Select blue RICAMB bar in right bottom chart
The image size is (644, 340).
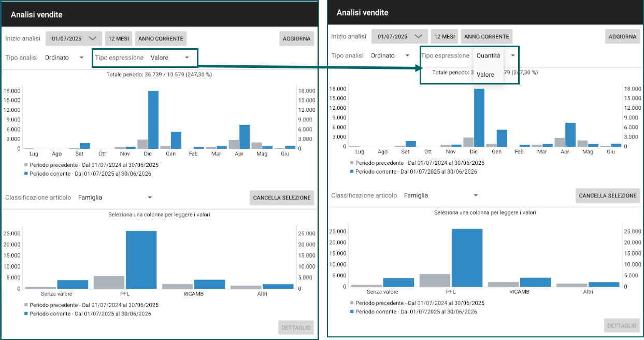(x=536, y=282)
